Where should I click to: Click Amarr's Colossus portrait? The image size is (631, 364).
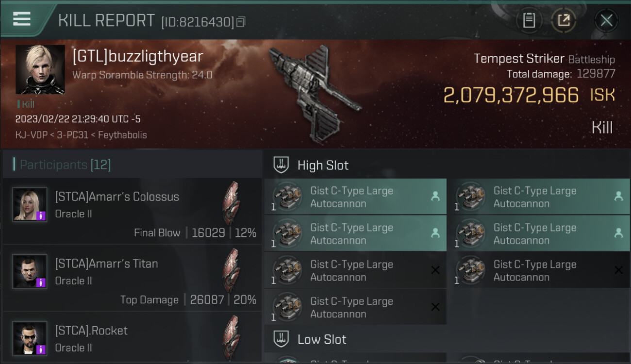tap(30, 204)
